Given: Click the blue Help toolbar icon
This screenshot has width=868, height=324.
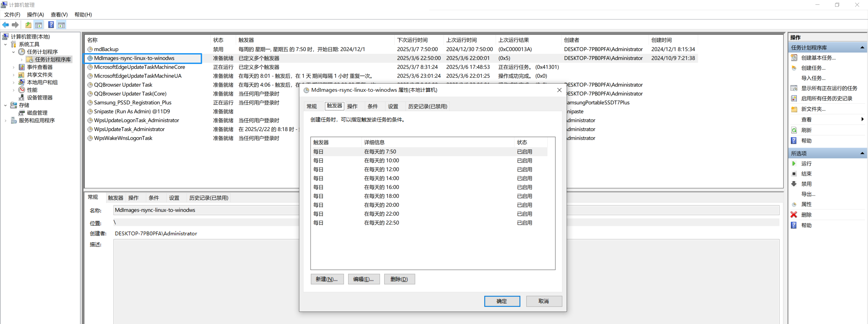Looking at the screenshot, I should point(51,25).
